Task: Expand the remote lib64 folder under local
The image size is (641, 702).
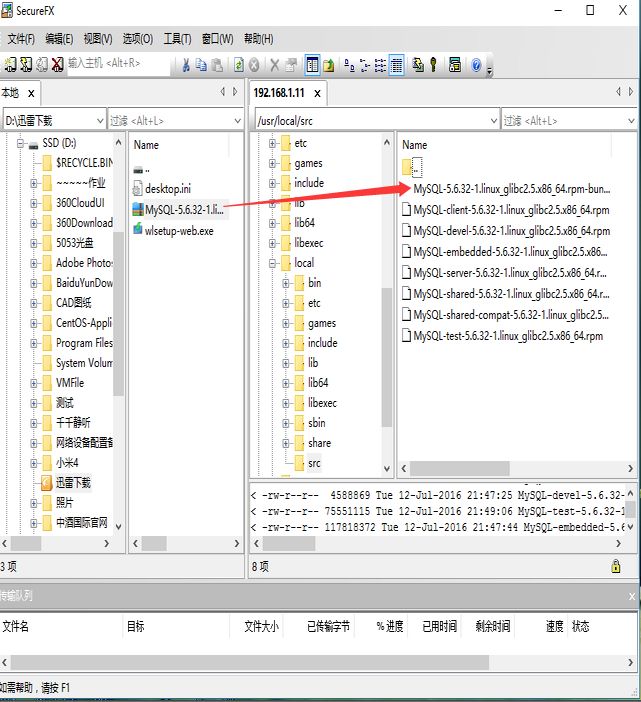Action: 286,383
